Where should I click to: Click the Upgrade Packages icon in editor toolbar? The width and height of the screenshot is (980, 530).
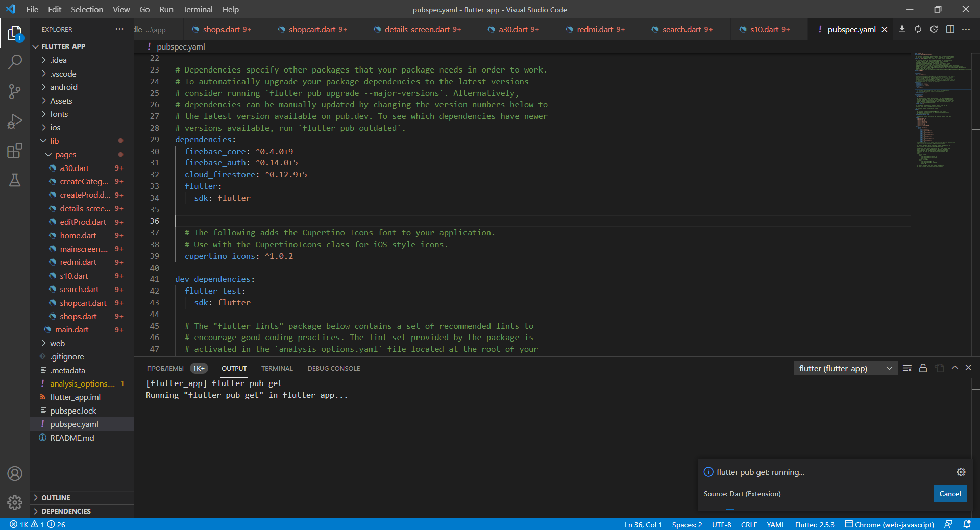point(918,29)
